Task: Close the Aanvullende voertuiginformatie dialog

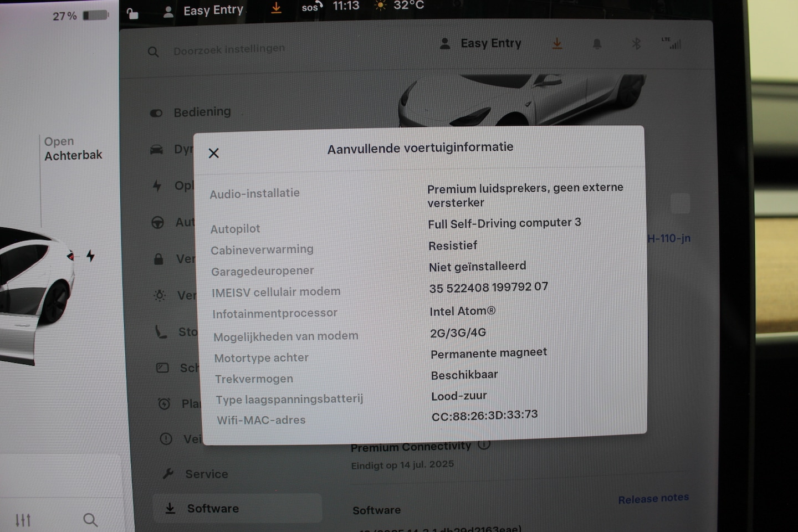Action: 213,153
